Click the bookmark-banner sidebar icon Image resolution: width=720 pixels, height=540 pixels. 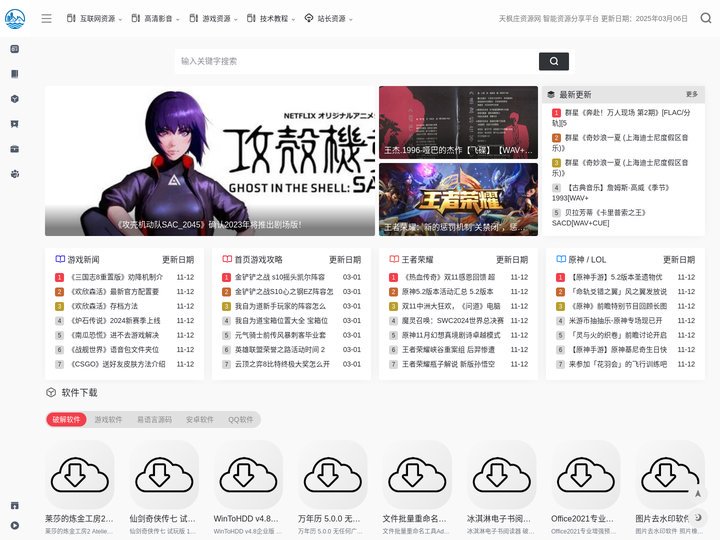point(15,124)
